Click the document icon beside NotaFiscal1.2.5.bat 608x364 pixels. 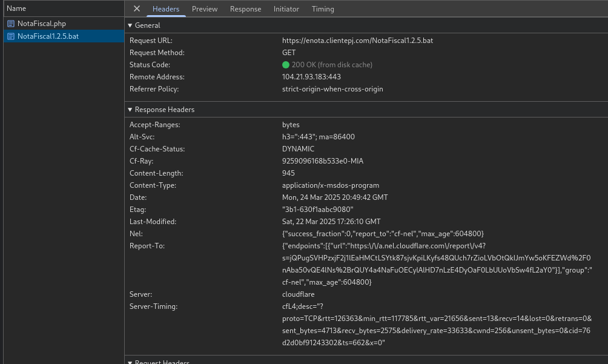pos(11,36)
